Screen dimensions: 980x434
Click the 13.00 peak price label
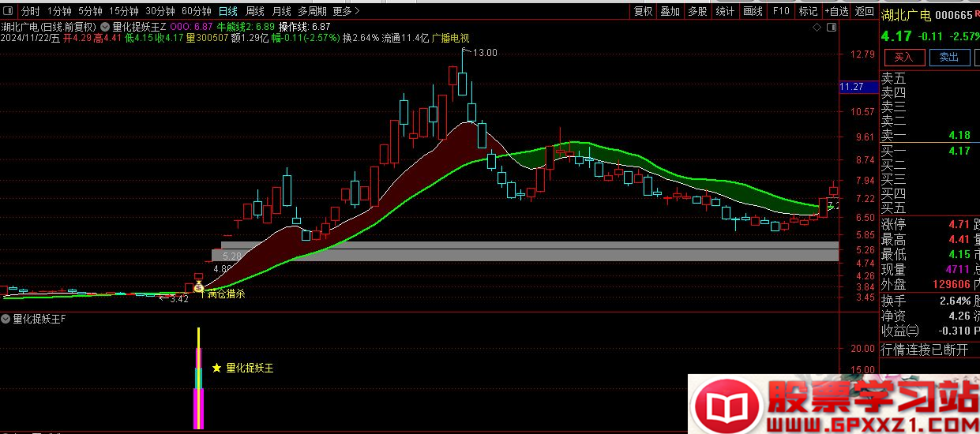[x=485, y=53]
